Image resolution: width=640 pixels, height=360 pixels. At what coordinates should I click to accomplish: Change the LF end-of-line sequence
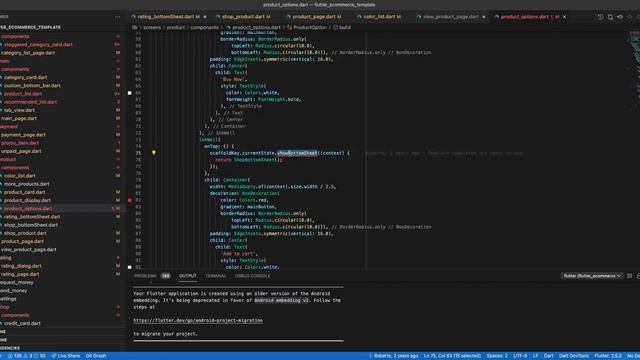click(x=536, y=356)
